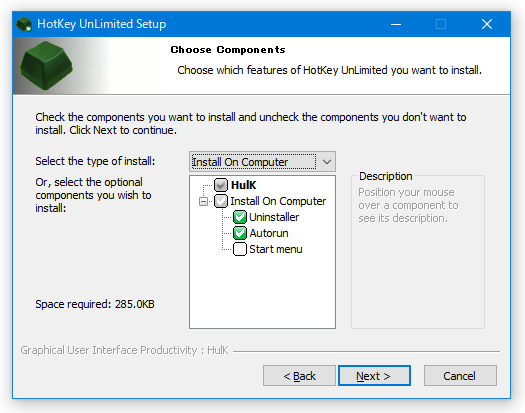Click the Graphical User Interface Productivity : HulK text
The height and width of the screenshot is (413, 525).
pyautogui.click(x=124, y=350)
